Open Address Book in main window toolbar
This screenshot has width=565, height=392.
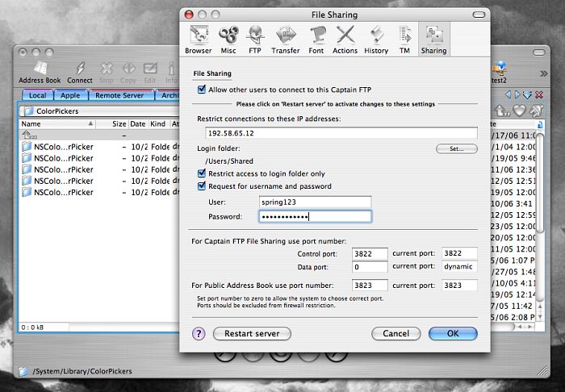coord(40,73)
